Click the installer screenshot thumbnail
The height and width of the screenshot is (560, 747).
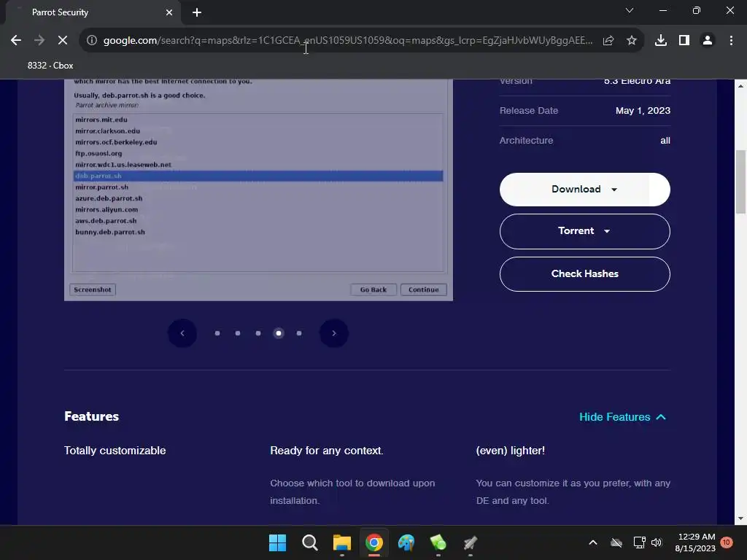pyautogui.click(x=259, y=190)
